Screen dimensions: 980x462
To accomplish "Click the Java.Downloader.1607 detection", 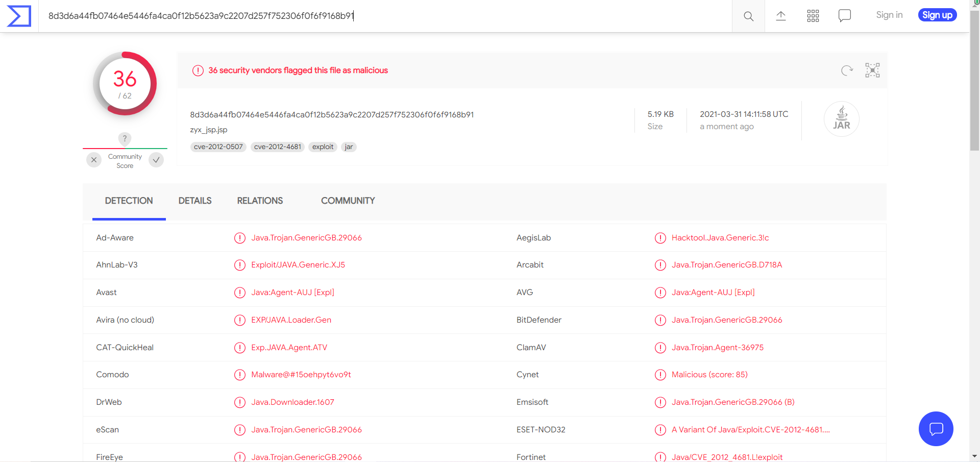I will click(292, 402).
